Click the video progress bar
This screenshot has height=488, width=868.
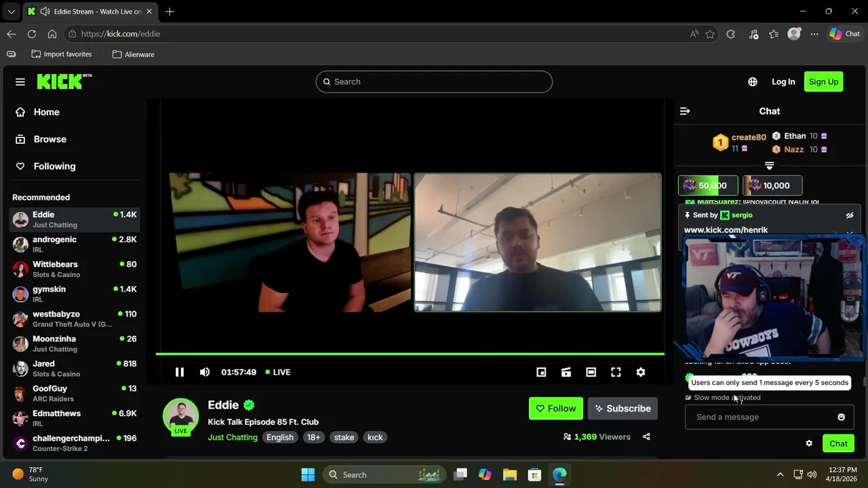[410, 354]
